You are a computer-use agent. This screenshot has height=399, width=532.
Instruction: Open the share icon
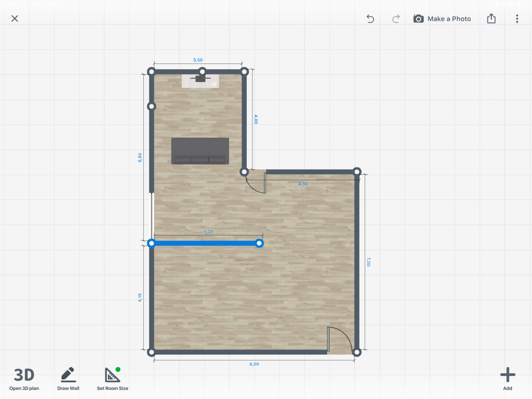[x=491, y=18]
